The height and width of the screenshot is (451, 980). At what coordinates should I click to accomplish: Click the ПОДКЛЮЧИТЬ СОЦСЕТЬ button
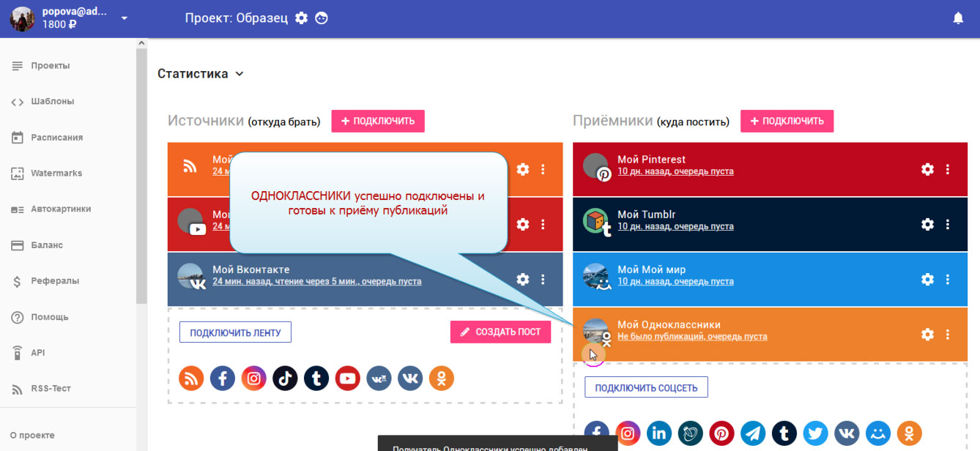coord(646,387)
